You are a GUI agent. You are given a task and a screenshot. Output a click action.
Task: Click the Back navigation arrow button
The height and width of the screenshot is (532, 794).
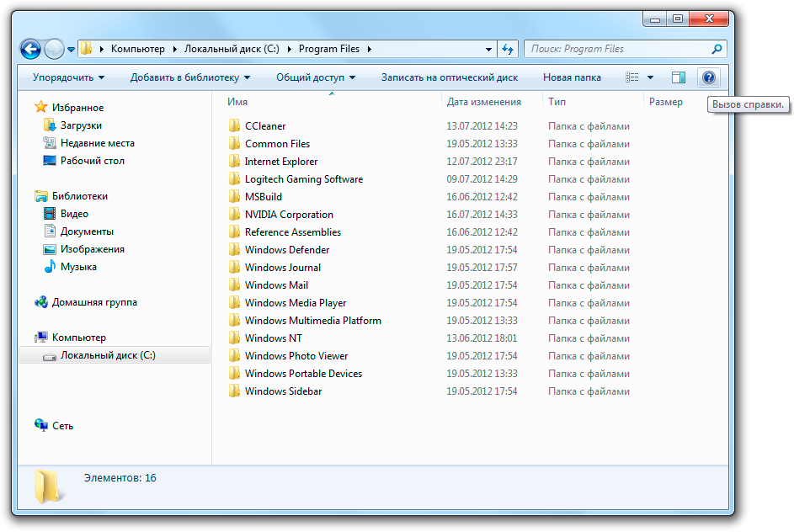(30, 49)
